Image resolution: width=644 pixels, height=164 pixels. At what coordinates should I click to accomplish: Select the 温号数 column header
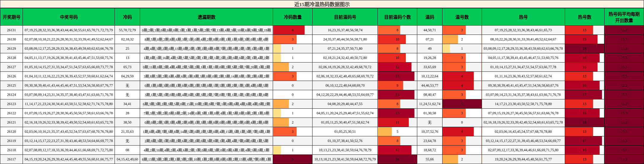[462, 17]
